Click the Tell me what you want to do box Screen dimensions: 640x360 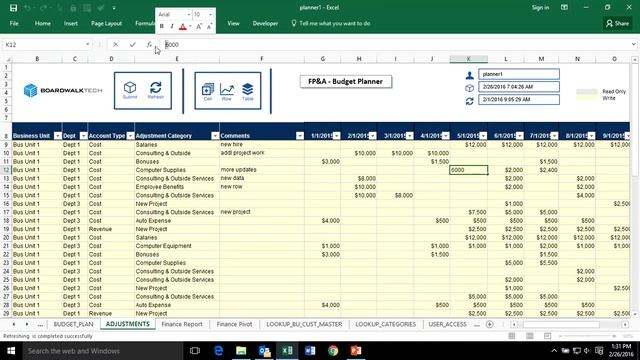331,23
